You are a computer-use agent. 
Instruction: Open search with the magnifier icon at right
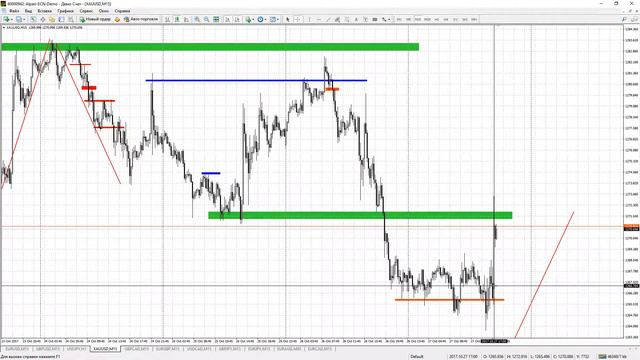click(624, 19)
